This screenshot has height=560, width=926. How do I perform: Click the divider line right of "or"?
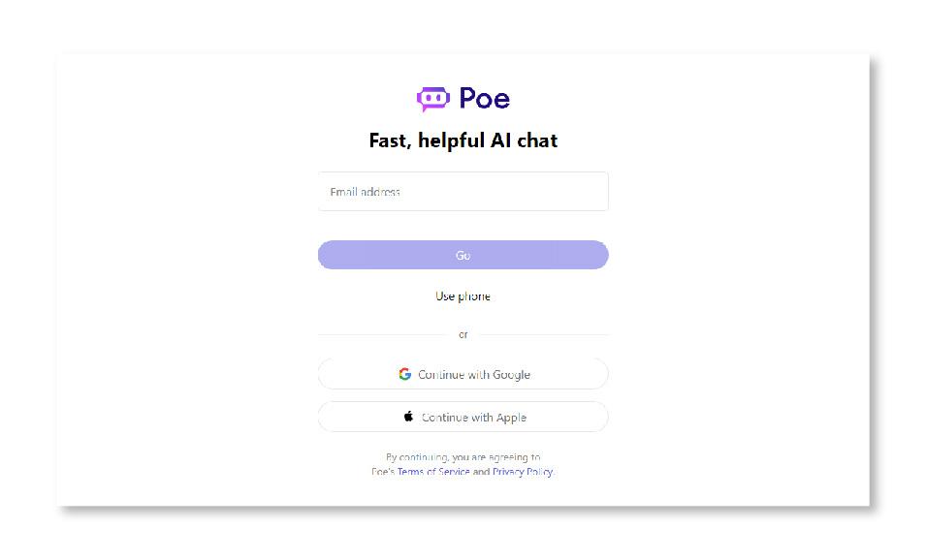tap(543, 334)
